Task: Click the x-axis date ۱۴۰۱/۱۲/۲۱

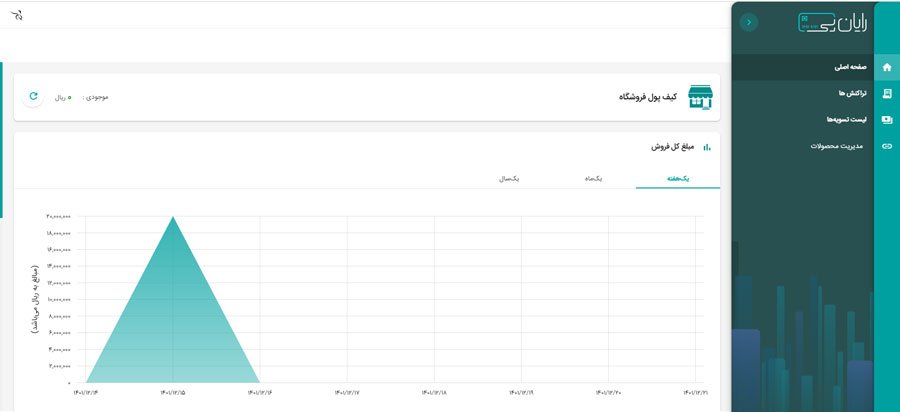Action: pyautogui.click(x=695, y=392)
